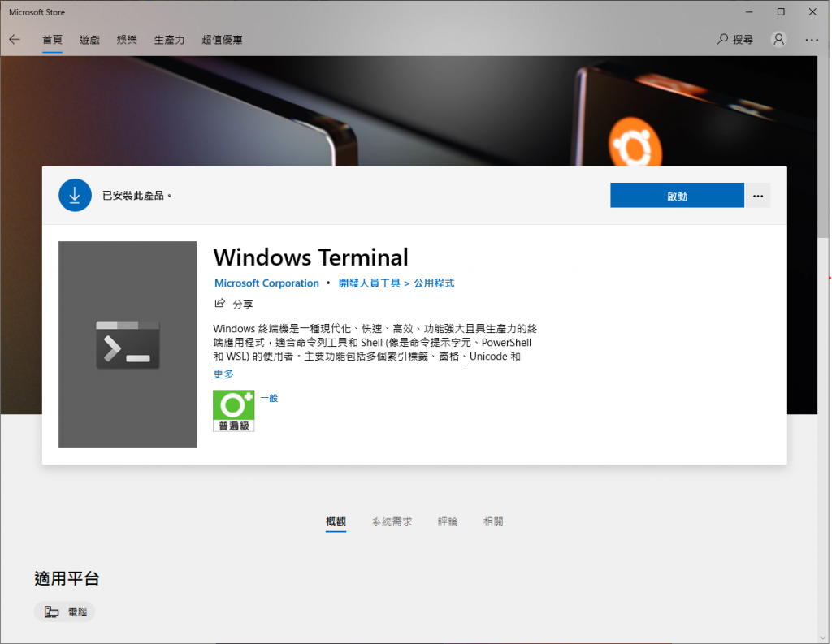Switch to the 評論 section tab
Screen dimensions: 832x644
coord(448,521)
